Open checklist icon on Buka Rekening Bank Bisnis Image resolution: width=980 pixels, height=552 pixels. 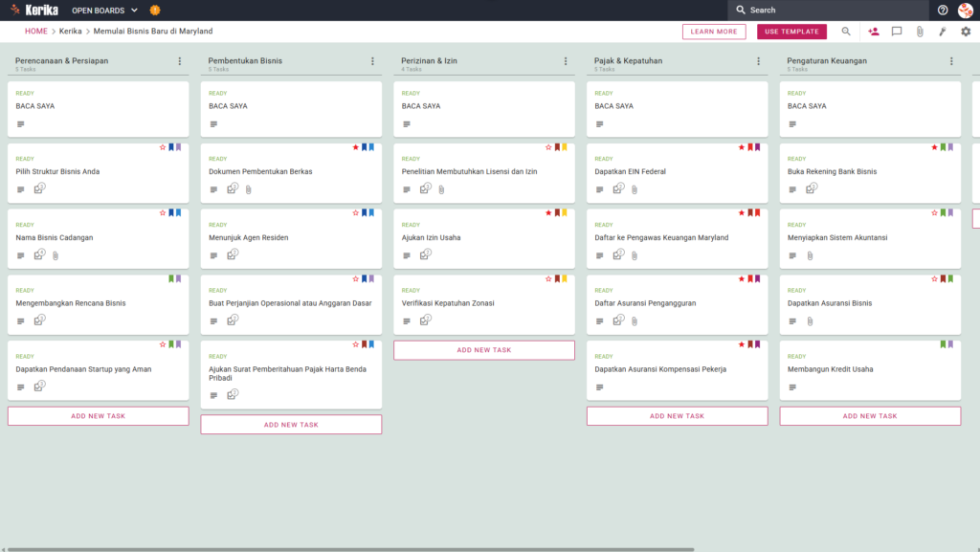click(x=812, y=188)
